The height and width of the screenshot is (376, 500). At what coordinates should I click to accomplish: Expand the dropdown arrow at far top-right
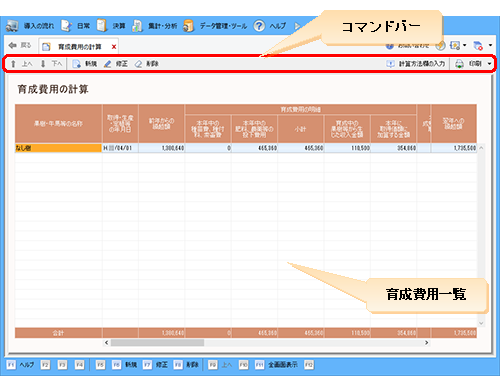[490, 45]
